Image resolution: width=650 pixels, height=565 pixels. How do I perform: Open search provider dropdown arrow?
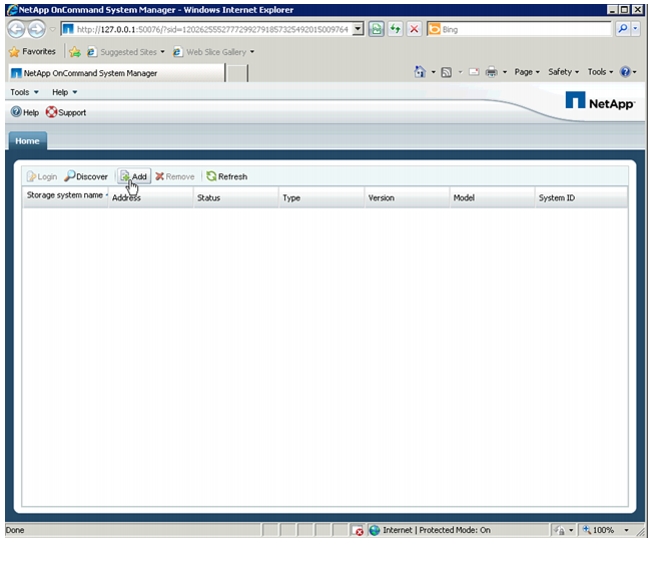click(x=636, y=29)
